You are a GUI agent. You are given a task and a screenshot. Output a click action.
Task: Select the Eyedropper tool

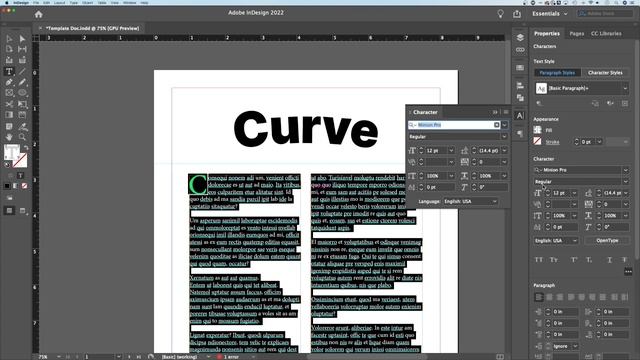click(22, 126)
